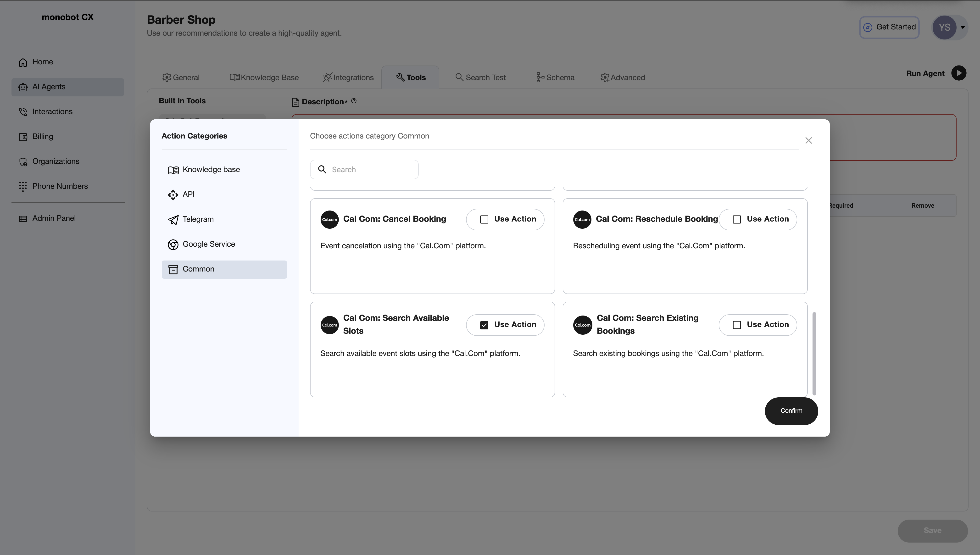
Task: Open the AI Agents sidebar section
Action: pos(48,87)
